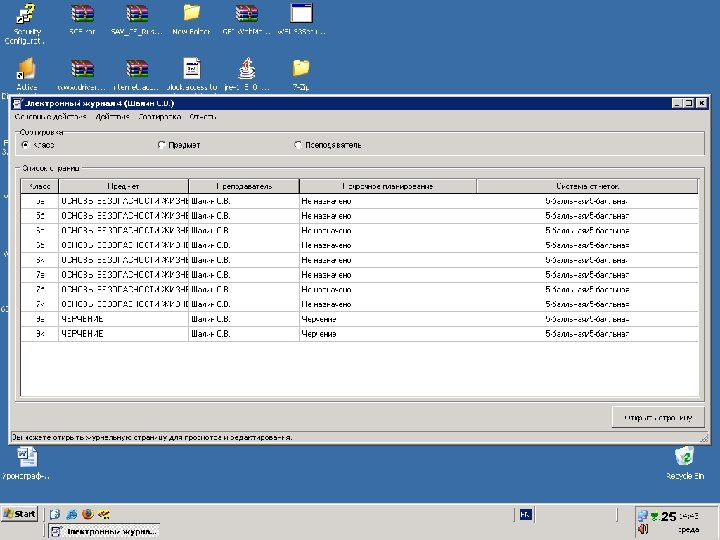The image size is (720, 540).
Task: Open the block access to document icon
Action: pos(191,73)
